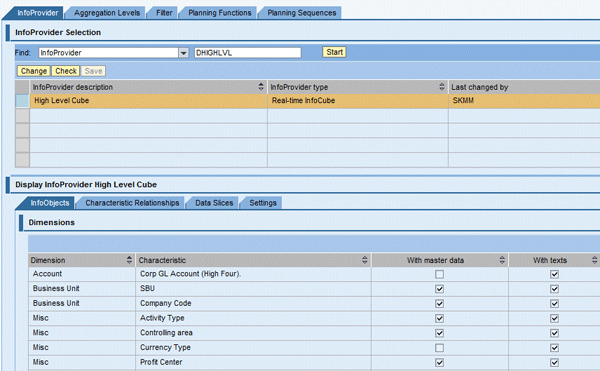Sort the Dimension column arrows
Screen dimensions: 600x371
(129, 260)
